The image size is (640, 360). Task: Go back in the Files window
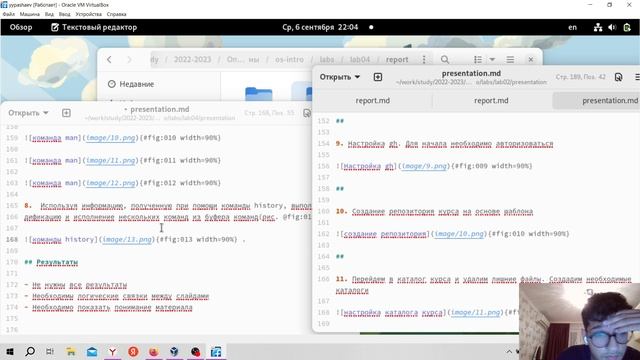point(109,60)
